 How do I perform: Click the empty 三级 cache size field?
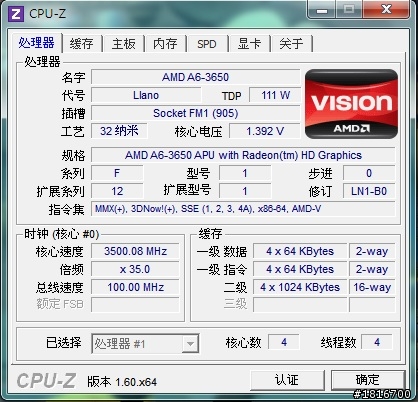pyautogui.click(x=300, y=305)
